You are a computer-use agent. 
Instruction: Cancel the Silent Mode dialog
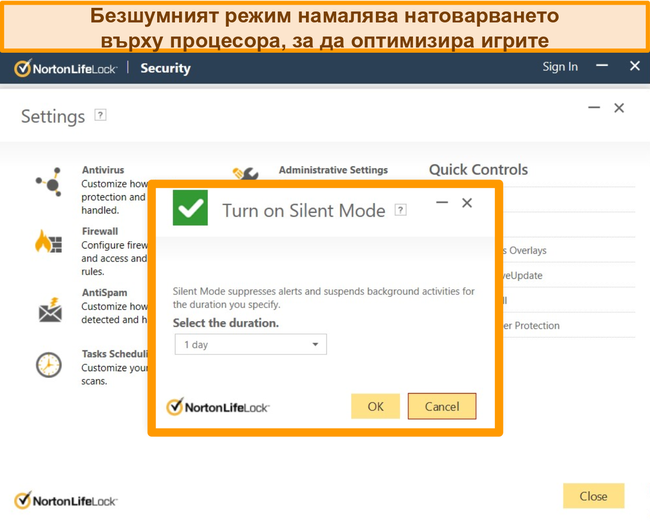point(442,406)
